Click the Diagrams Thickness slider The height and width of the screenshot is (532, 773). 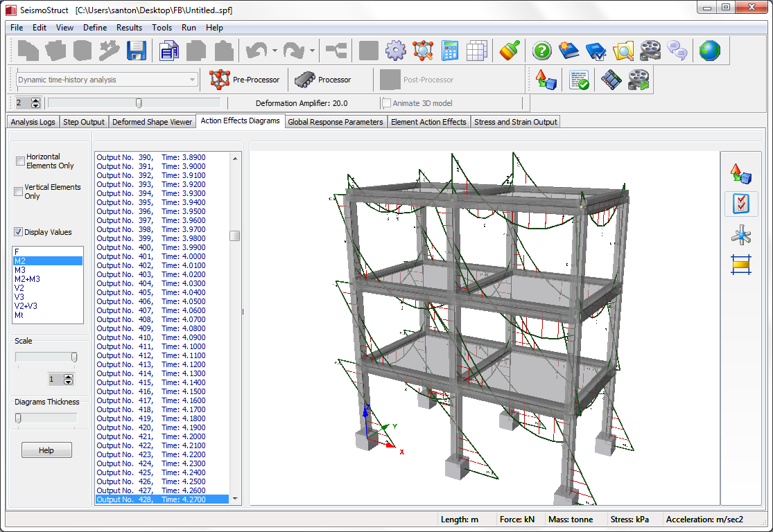pos(46,418)
